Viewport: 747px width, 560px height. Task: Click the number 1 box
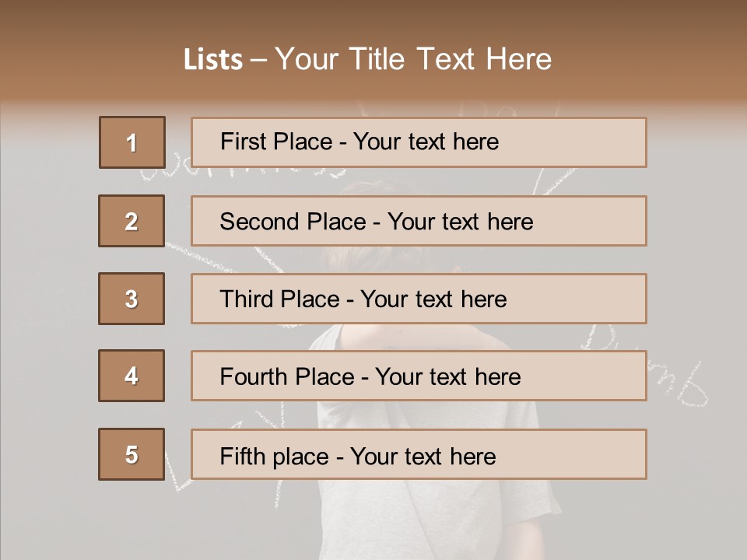pyautogui.click(x=132, y=142)
